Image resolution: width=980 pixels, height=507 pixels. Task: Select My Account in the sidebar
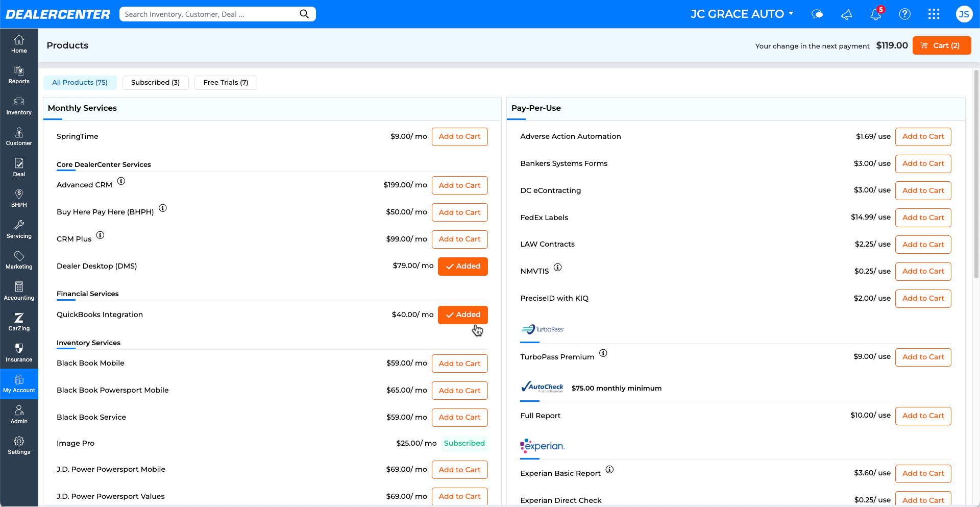[x=19, y=384]
